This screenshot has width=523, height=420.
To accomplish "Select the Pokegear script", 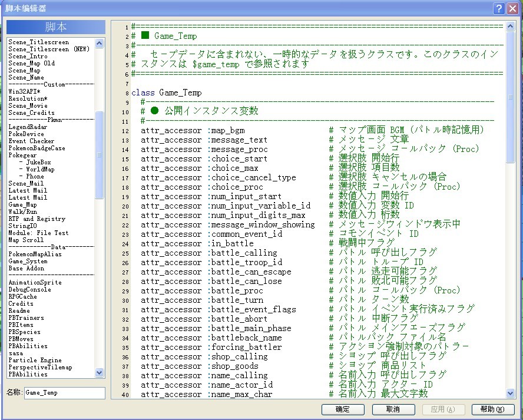I will tap(22, 155).
